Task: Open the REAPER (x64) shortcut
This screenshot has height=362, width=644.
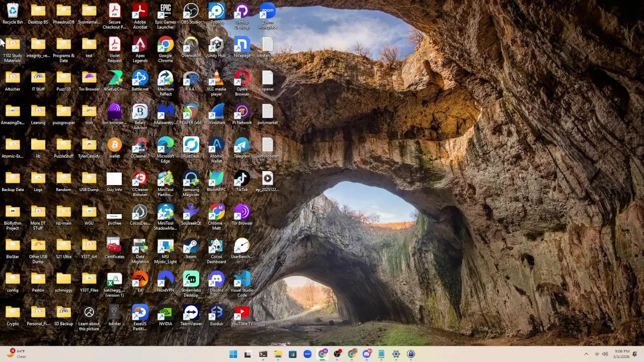Action: (x=191, y=115)
